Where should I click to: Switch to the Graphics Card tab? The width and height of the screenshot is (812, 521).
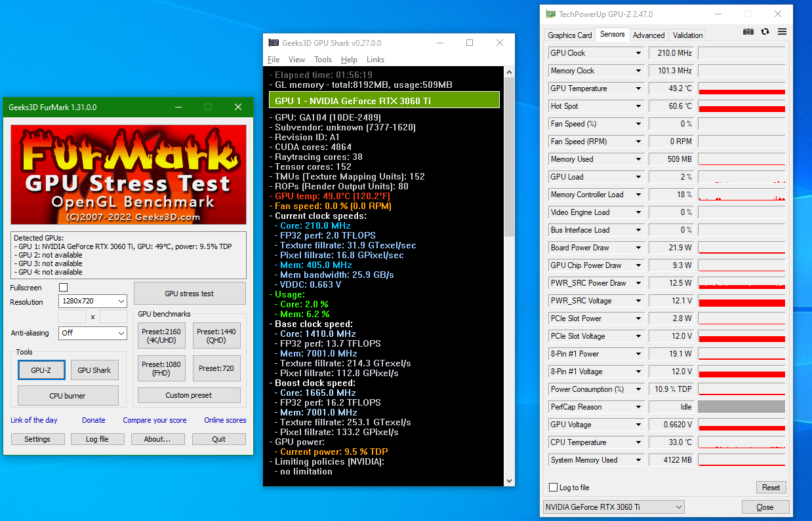pos(570,35)
